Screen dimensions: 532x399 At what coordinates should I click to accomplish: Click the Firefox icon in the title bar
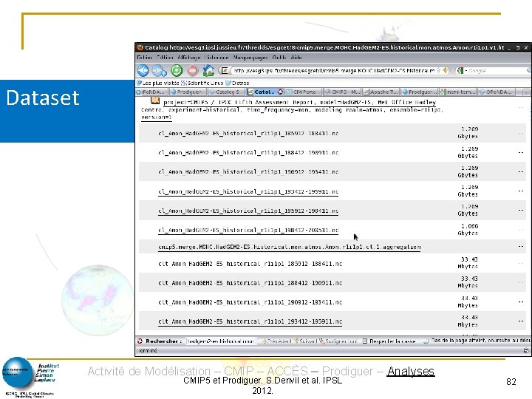(140, 47)
